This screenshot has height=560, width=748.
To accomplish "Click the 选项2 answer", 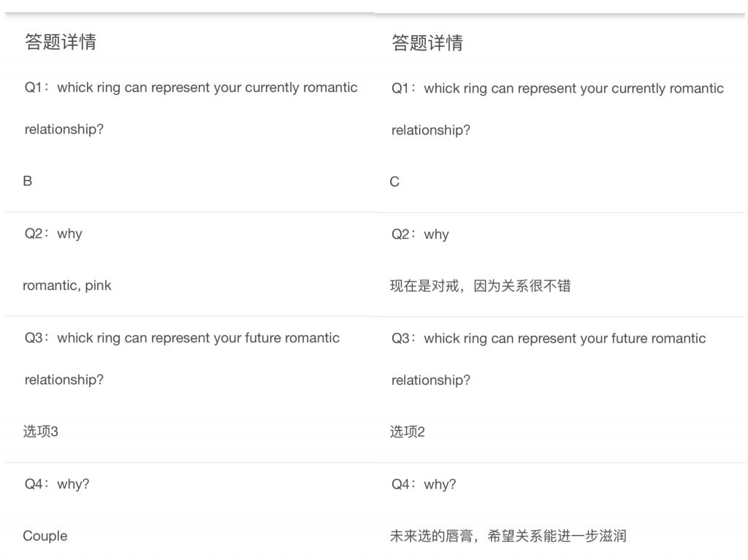I will [x=408, y=432].
